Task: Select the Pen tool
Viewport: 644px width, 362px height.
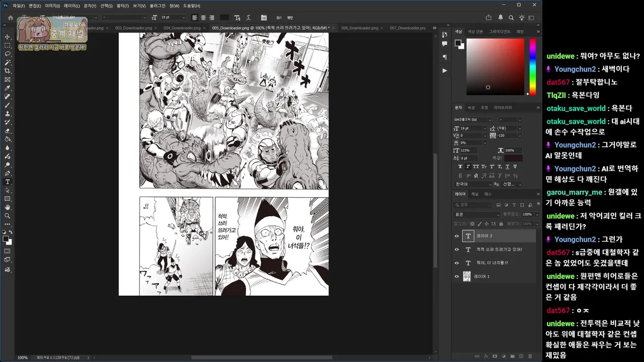Action: click(x=8, y=173)
